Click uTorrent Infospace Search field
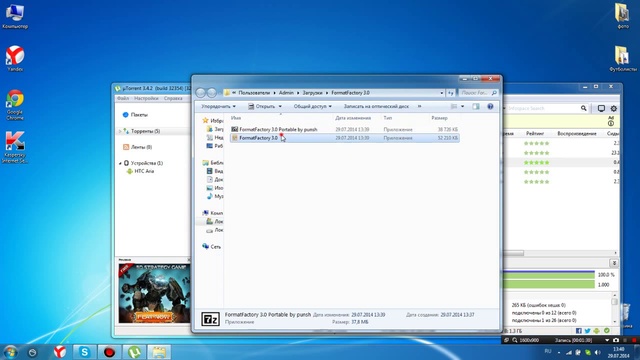 [542, 108]
